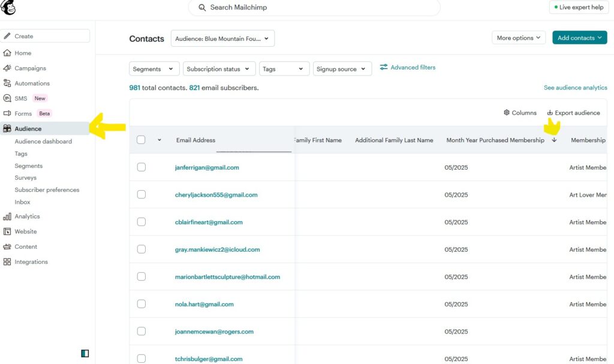Check the box for cblairfineart@gmail.com
This screenshot has height=364, width=614.
142,222
